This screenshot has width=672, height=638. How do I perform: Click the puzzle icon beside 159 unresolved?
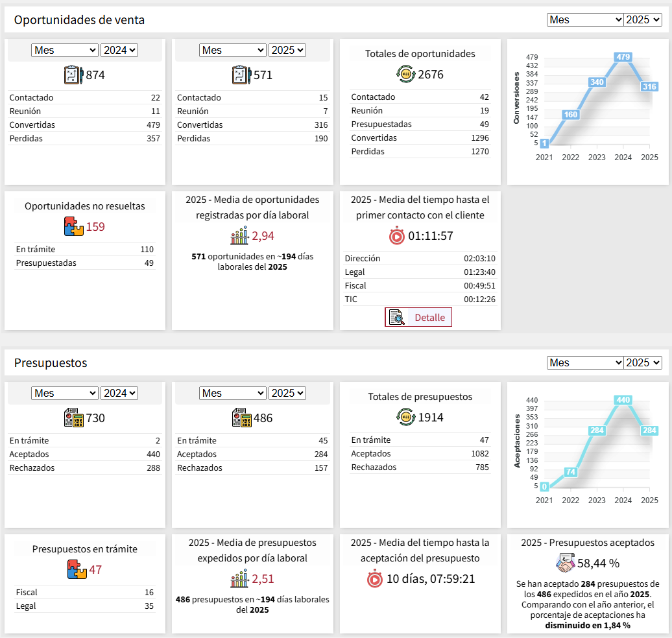74,226
